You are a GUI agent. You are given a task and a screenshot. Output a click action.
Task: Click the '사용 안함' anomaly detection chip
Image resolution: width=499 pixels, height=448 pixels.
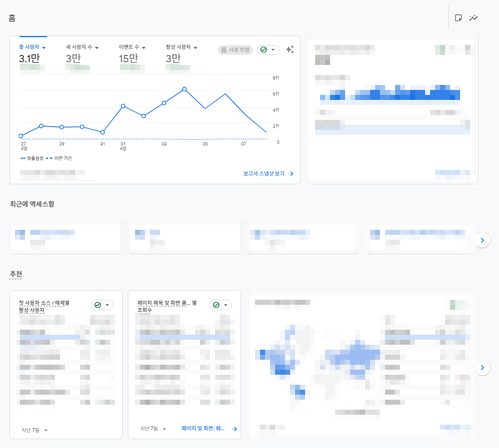[x=236, y=50]
